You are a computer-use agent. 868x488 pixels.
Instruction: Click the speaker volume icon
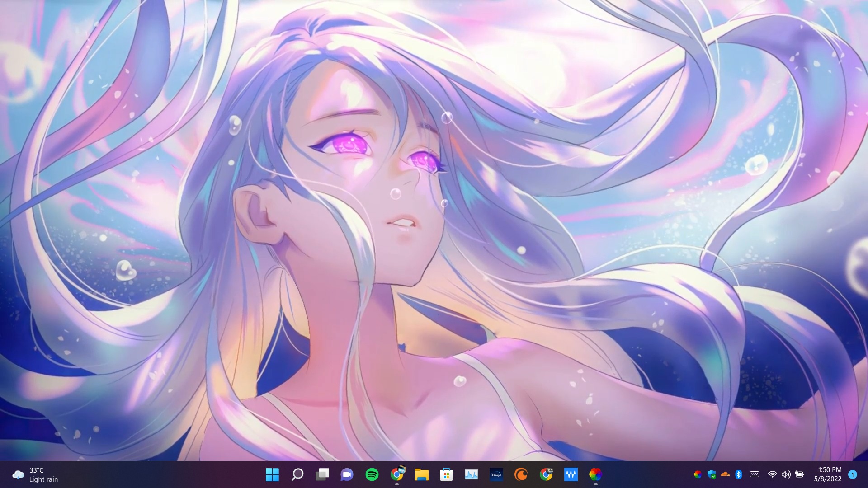pos(786,474)
